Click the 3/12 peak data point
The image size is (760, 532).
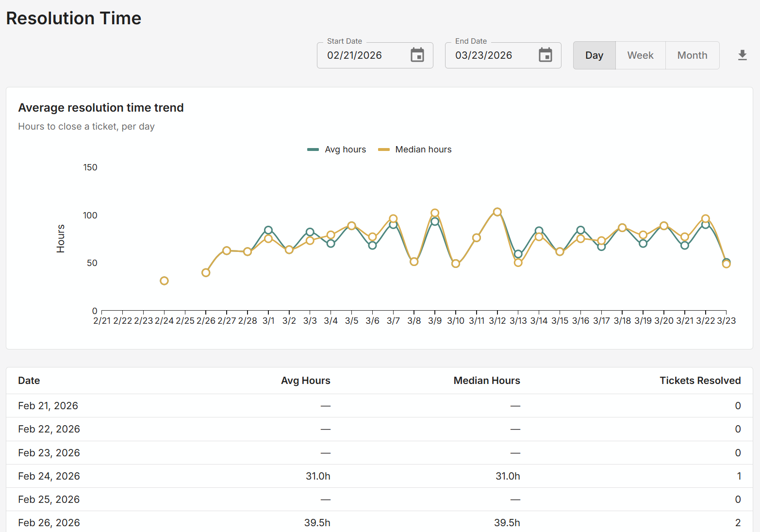(x=497, y=212)
